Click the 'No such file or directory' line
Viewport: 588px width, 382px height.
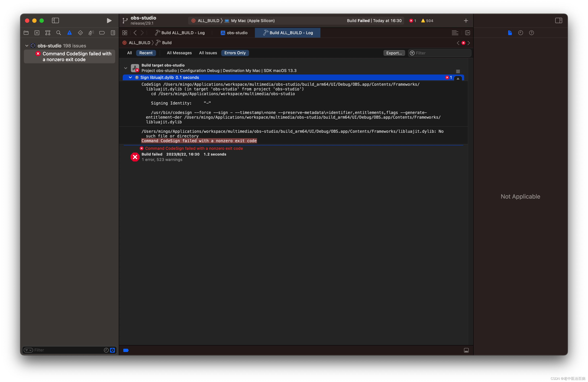tap(292, 134)
